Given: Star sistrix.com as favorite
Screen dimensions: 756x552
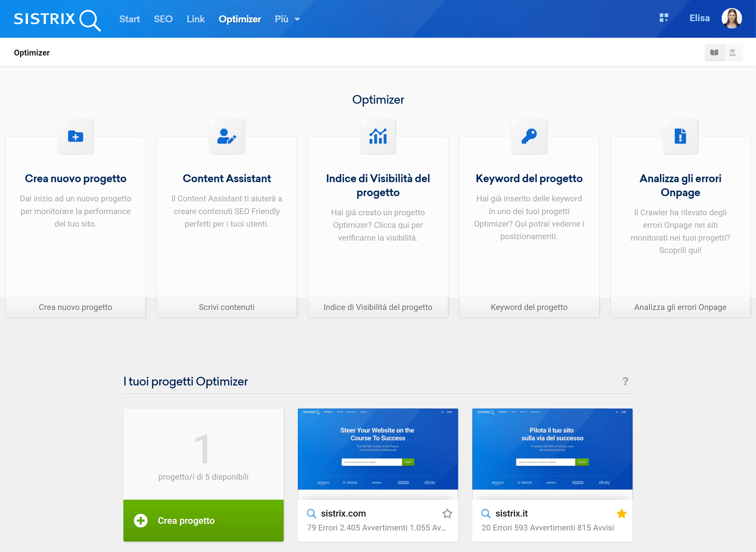Looking at the screenshot, I should point(447,513).
